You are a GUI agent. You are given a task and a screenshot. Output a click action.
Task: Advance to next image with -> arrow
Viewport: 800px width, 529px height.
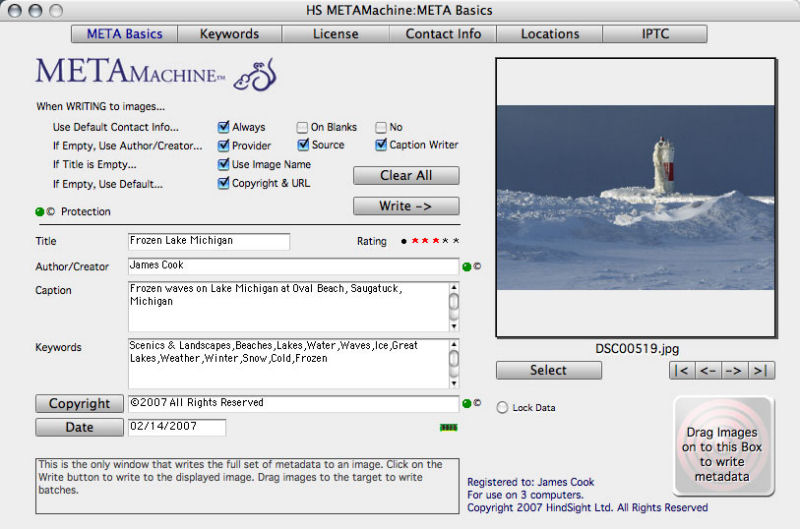tap(735, 370)
